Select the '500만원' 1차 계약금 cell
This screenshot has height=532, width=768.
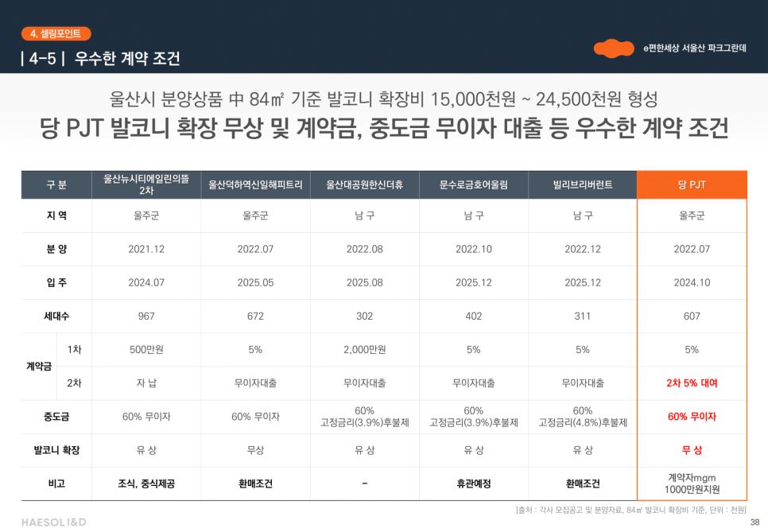click(146, 349)
